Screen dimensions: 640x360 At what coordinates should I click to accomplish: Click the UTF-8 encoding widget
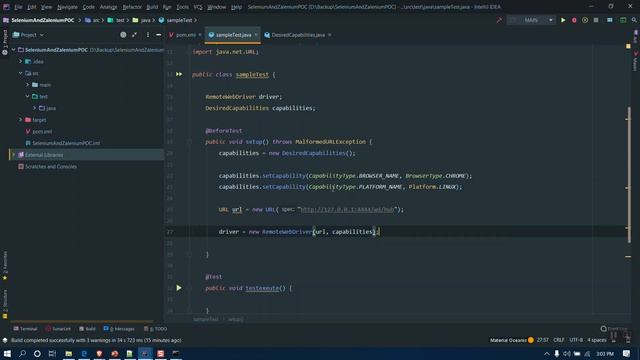(576, 340)
